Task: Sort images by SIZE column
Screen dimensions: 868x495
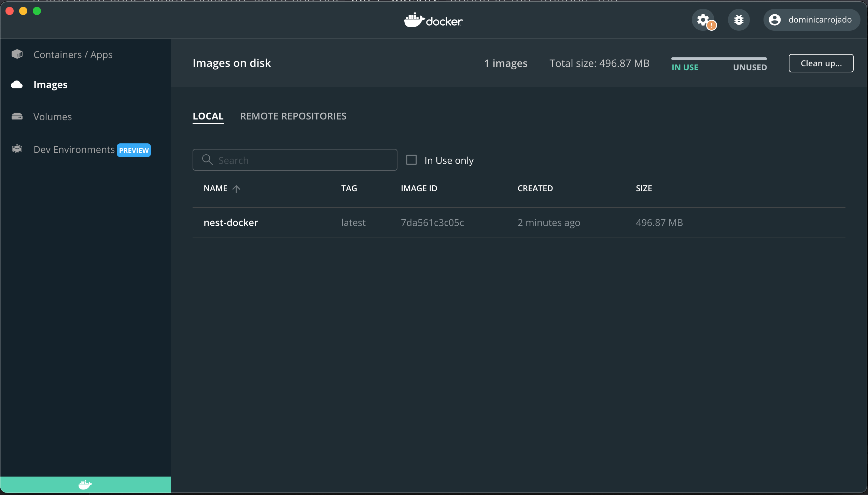Action: click(x=644, y=188)
